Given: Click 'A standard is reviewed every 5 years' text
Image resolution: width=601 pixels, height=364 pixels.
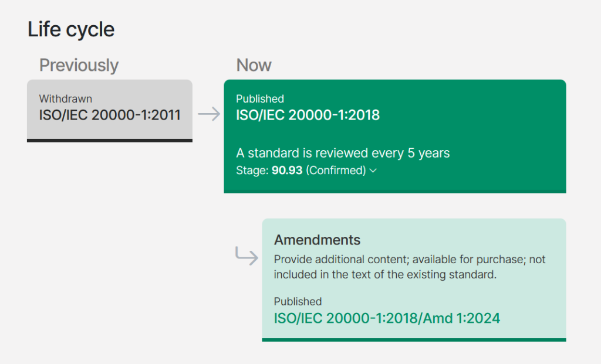Looking at the screenshot, I should click(343, 153).
